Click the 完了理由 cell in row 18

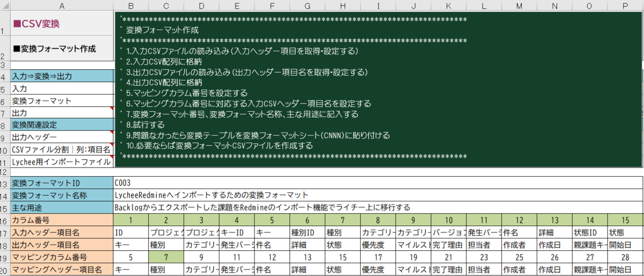coord(449,245)
